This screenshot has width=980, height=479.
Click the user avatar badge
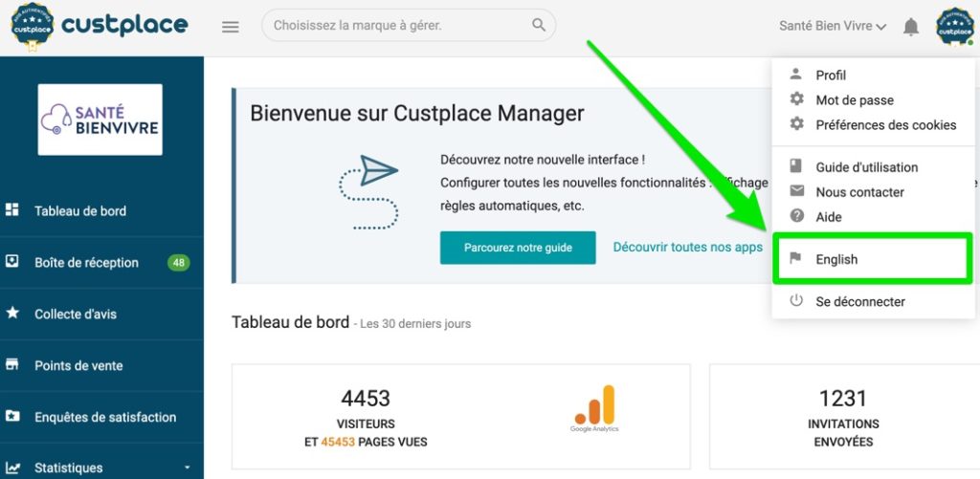(x=954, y=27)
